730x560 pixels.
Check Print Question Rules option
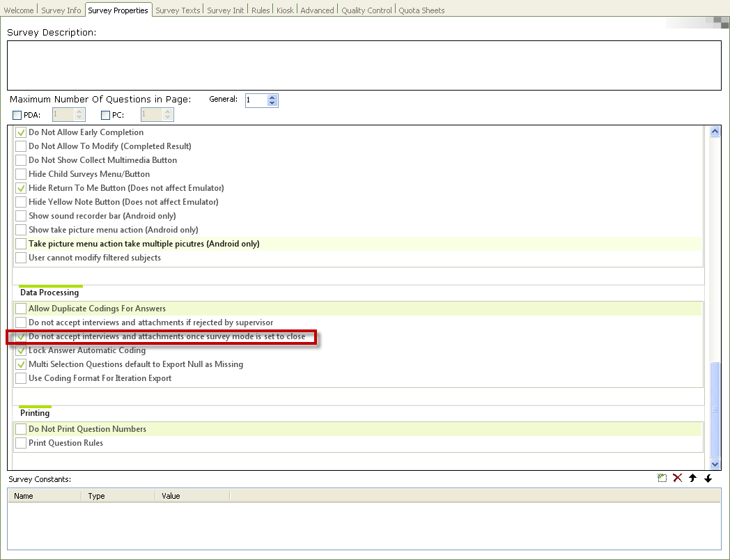[21, 443]
